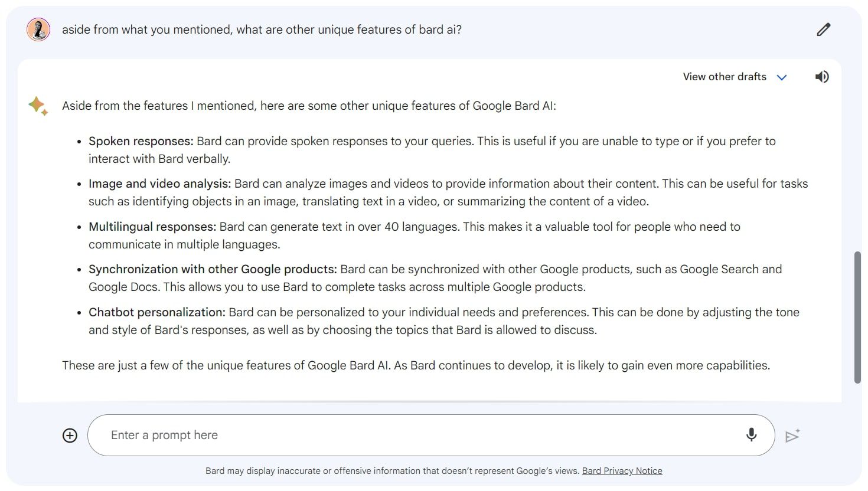
Task: Select the user question about unique Bard features
Action: 262,30
